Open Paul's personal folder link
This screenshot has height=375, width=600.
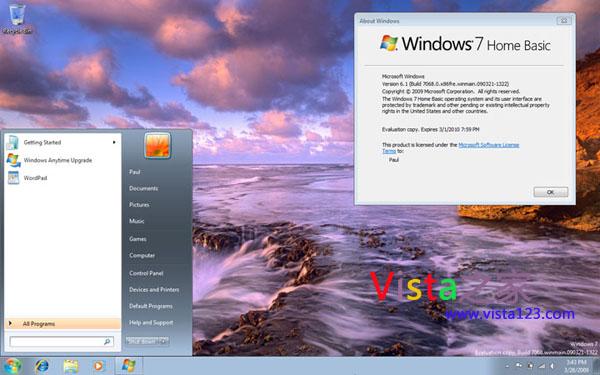134,172
